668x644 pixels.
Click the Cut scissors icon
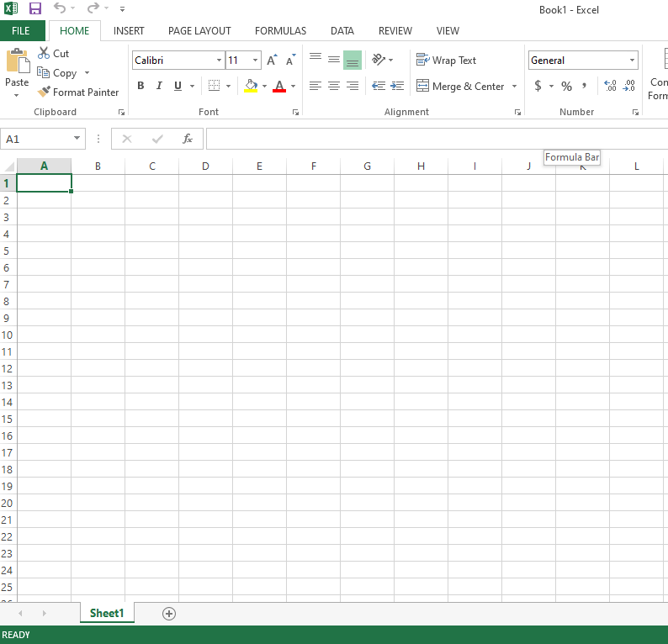coord(44,53)
